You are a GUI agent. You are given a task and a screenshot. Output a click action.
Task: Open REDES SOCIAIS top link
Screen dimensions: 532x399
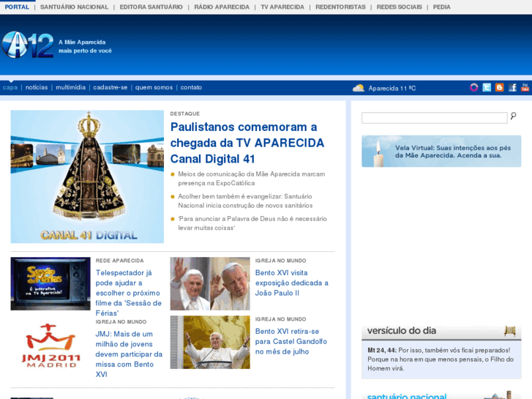[400, 7]
